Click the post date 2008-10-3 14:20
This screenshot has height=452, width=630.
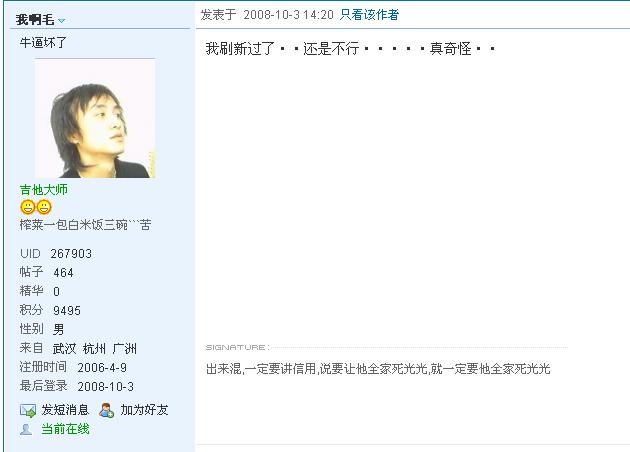[288, 15]
